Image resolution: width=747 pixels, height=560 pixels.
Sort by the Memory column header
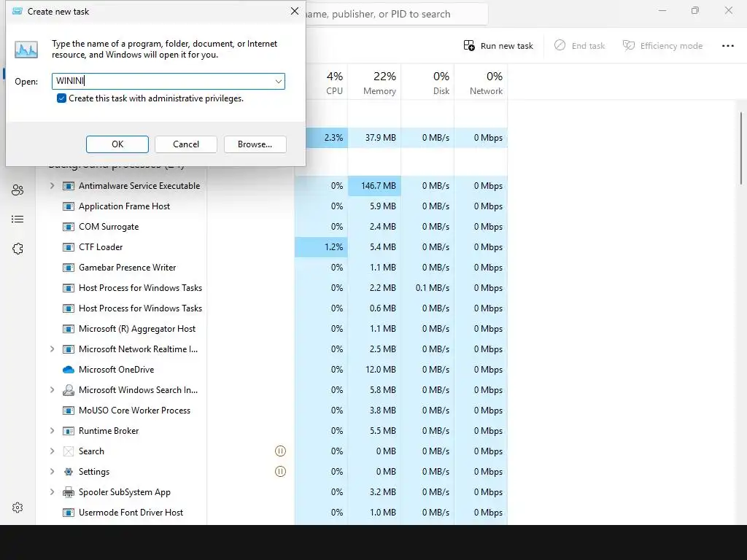374,82
